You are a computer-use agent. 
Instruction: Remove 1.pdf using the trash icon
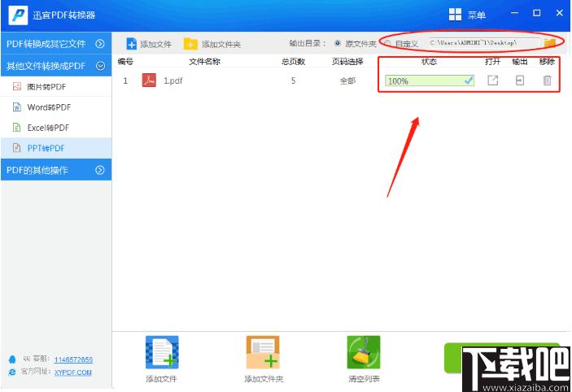[x=547, y=81]
